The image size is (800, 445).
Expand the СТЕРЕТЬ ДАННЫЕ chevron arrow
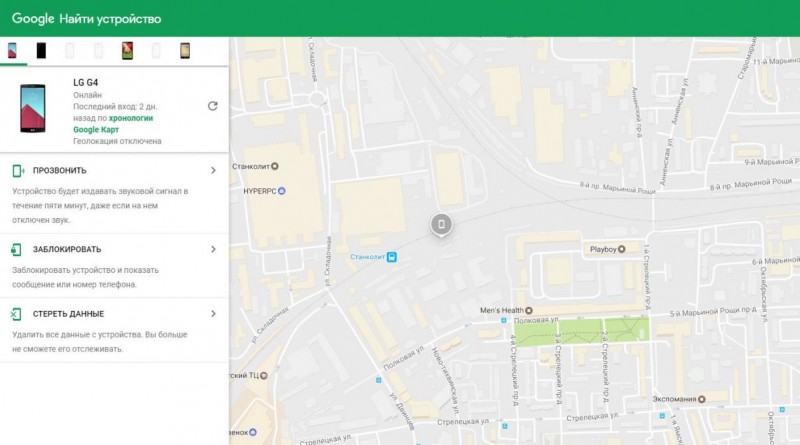click(x=213, y=314)
